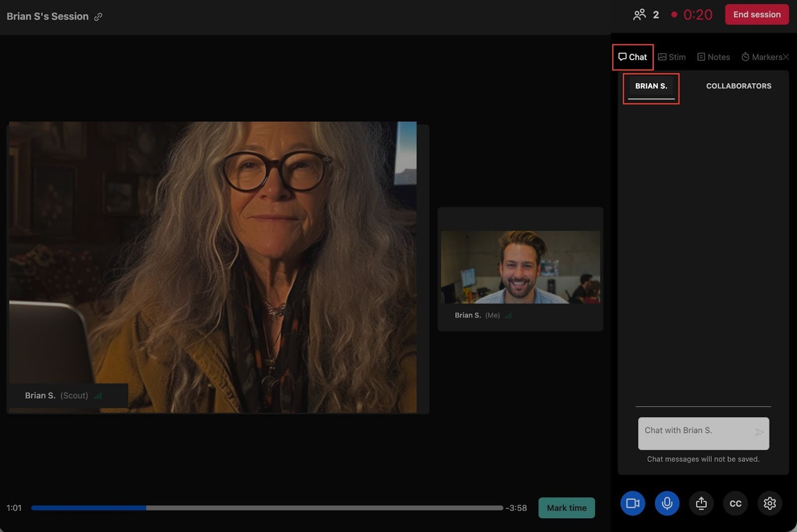Screen dimensions: 797x532
Task: Open the Markers tab
Action: 762,57
